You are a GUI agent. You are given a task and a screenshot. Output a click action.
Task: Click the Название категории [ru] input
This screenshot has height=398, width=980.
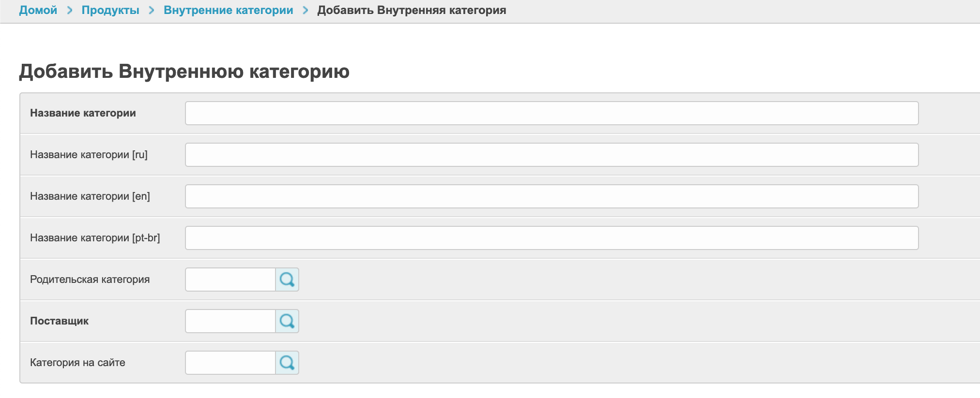[551, 155]
